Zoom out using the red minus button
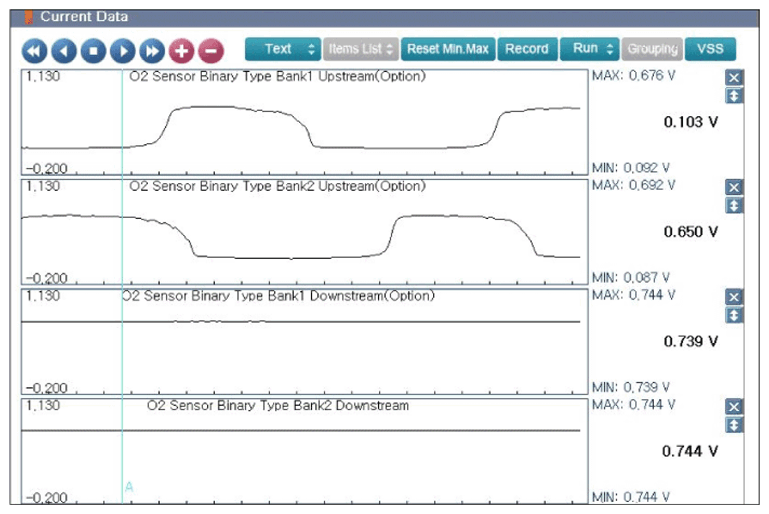Image resolution: width=769 pixels, height=514 pixels. click(211, 51)
